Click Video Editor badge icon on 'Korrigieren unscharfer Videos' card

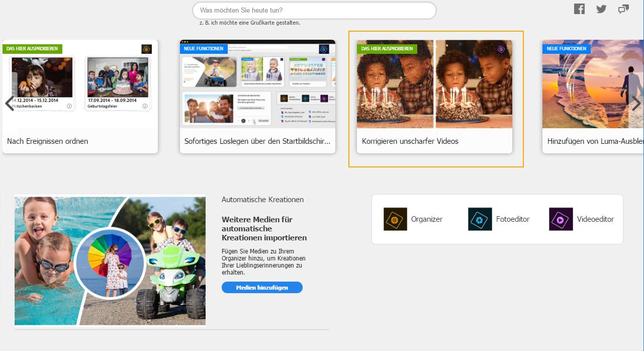coord(501,49)
